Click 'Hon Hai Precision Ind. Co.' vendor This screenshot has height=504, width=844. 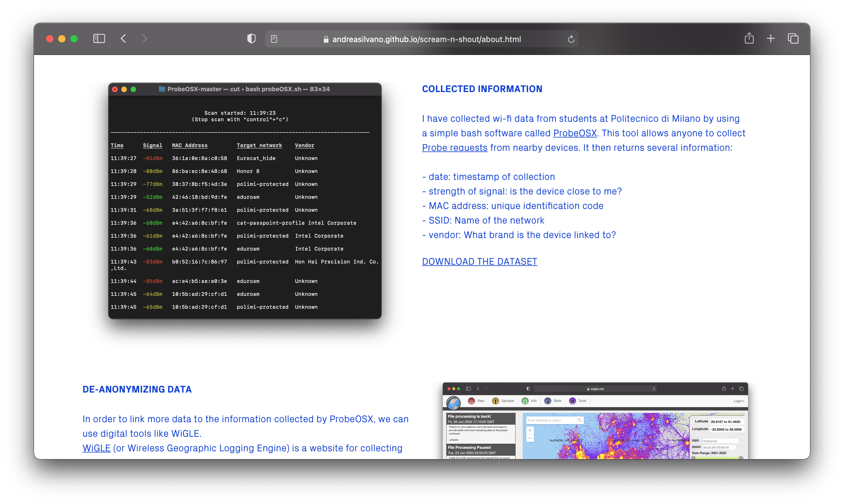point(337,261)
